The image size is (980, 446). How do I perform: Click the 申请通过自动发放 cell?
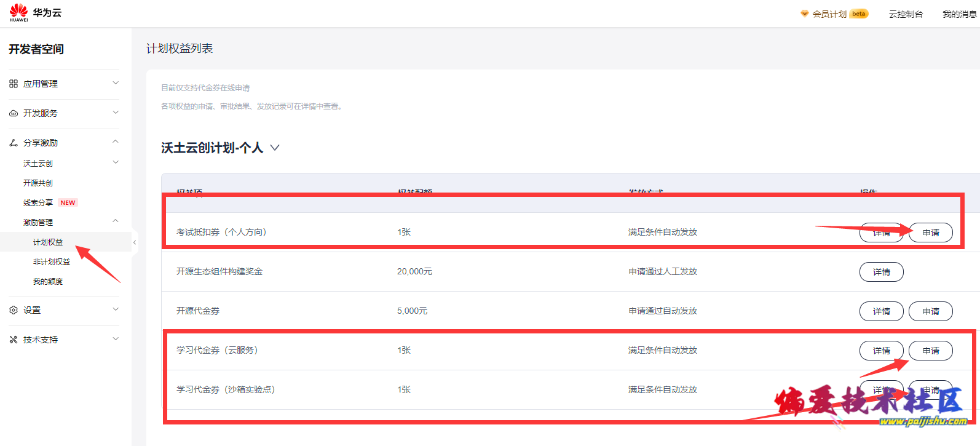[x=663, y=311]
